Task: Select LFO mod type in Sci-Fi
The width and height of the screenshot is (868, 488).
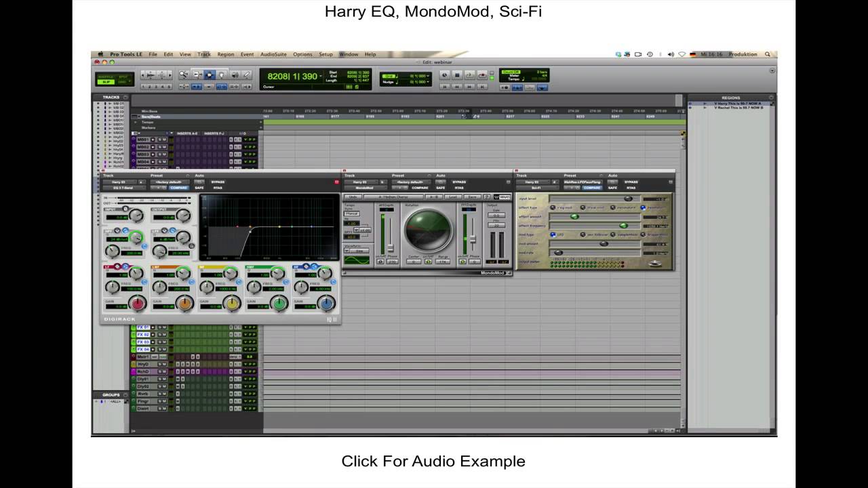Action: [553, 235]
